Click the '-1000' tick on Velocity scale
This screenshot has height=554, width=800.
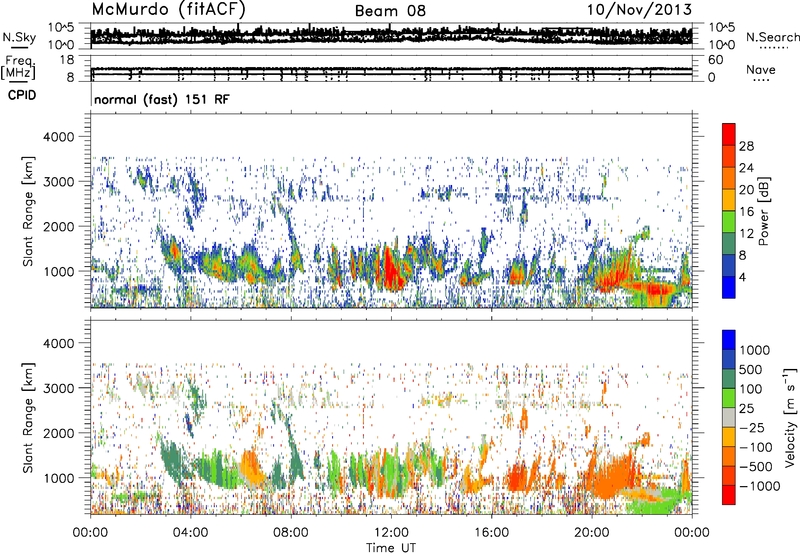[x=760, y=486]
